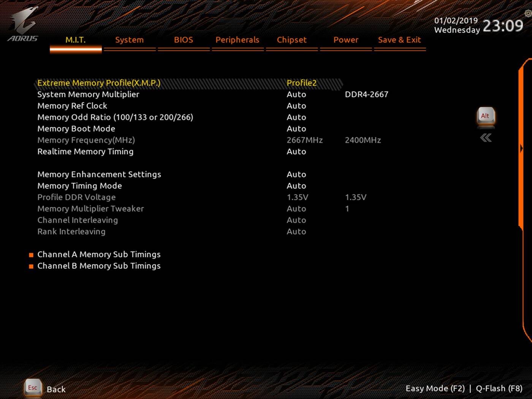
Task: Toggle Memory Odd Ratio setting
Action: [296, 117]
